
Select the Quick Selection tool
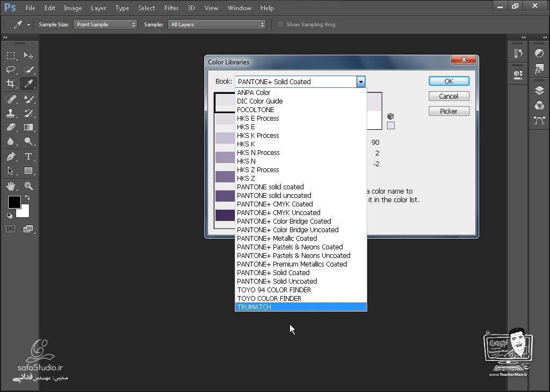[x=28, y=70]
